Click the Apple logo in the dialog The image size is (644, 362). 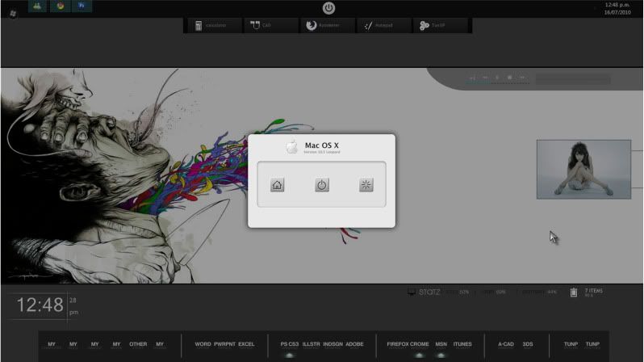tap(292, 146)
